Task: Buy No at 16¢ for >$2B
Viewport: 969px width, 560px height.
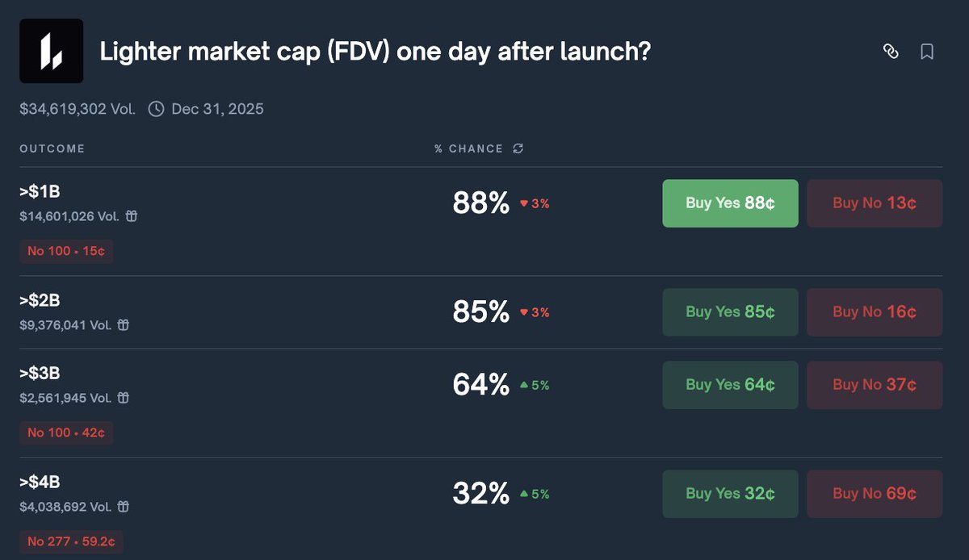Action: [x=874, y=312]
